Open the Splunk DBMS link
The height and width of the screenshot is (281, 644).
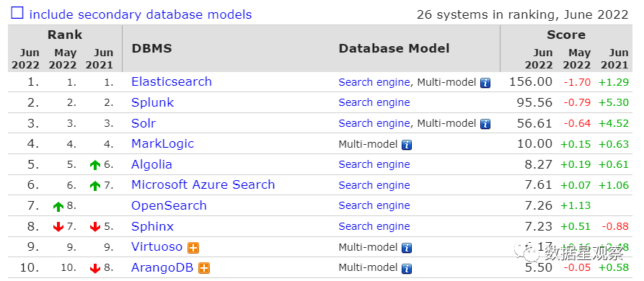click(x=152, y=102)
